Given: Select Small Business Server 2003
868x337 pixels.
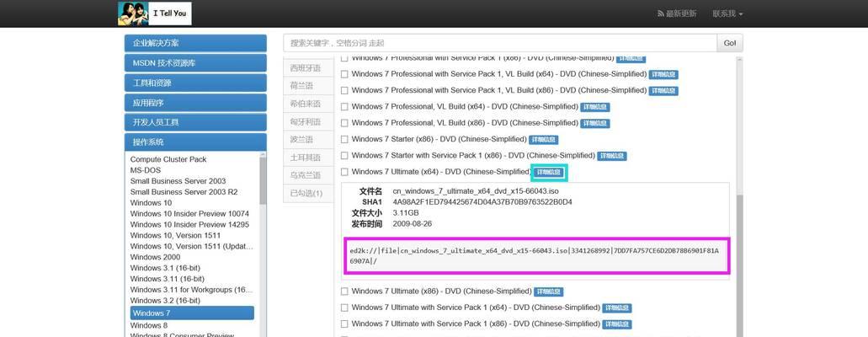Looking at the screenshot, I should tap(178, 181).
